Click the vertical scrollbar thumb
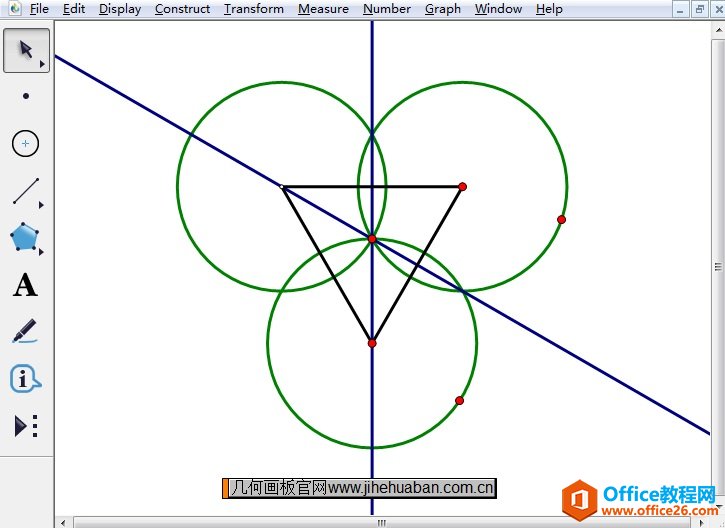This screenshot has height=528, width=725. (718, 266)
